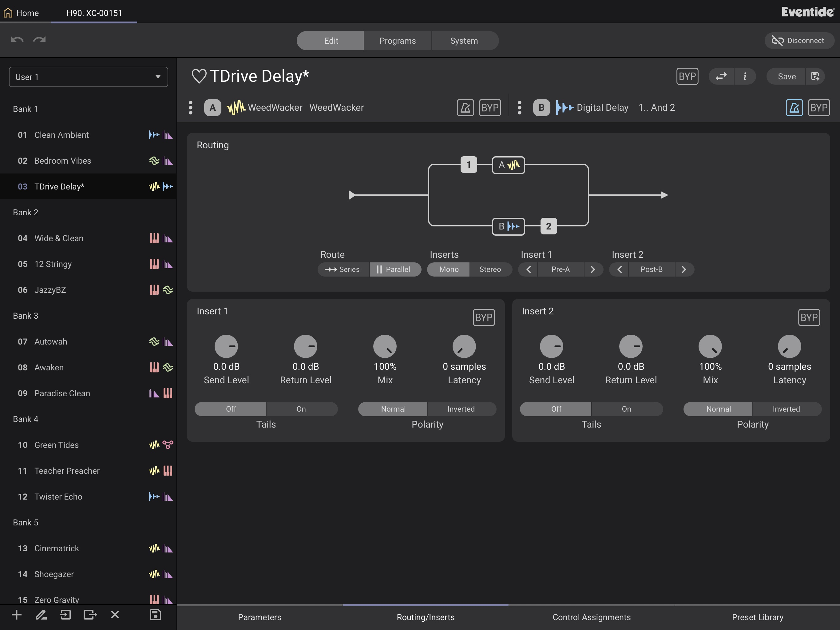Click the Home icon

pyautogui.click(x=8, y=13)
